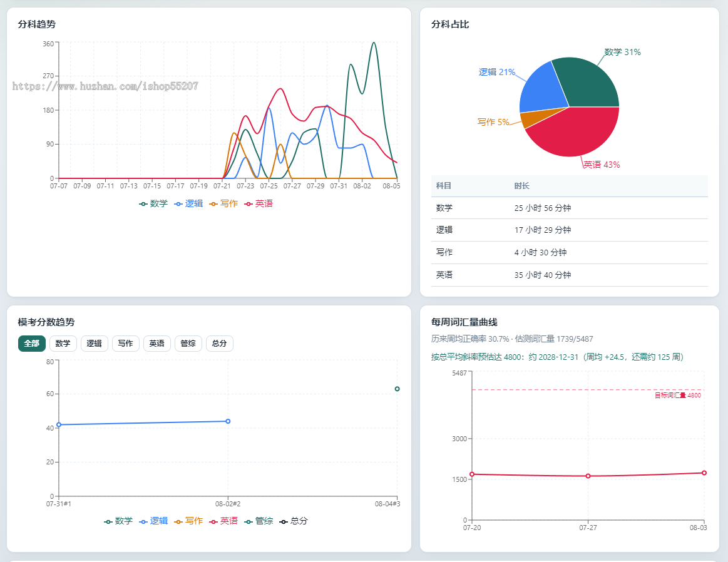
Task: Click the pie label "写作 5%"
Action: (493, 122)
